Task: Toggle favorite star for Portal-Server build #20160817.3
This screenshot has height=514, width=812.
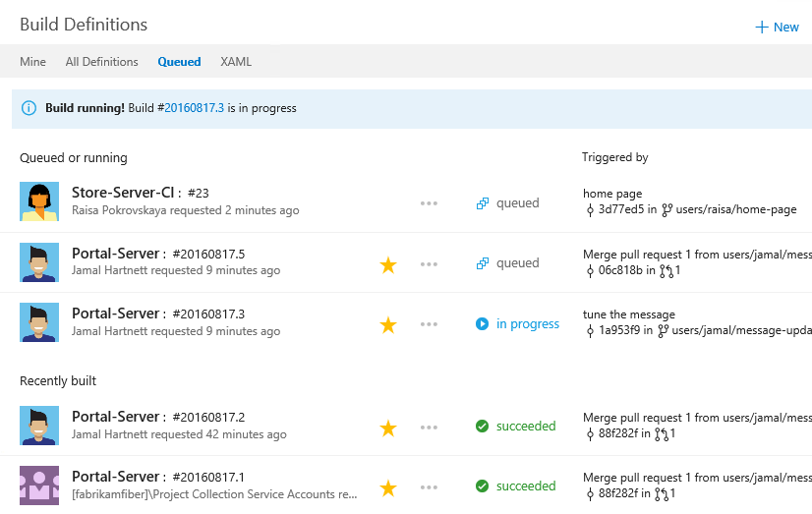Action: (388, 324)
